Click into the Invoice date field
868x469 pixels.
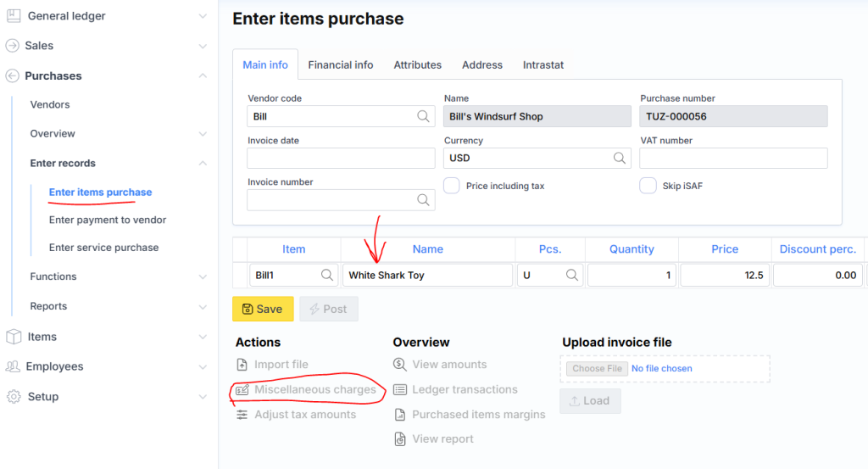(x=341, y=159)
